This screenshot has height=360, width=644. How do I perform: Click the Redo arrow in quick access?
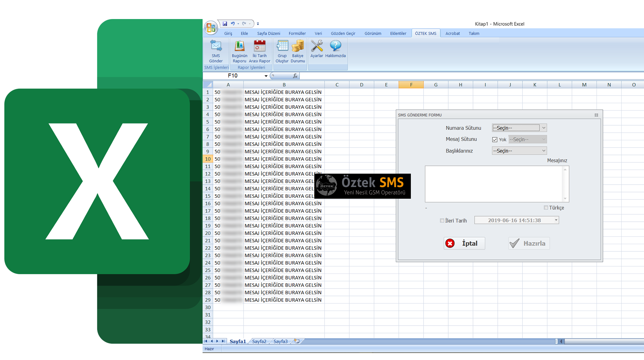[x=244, y=24]
